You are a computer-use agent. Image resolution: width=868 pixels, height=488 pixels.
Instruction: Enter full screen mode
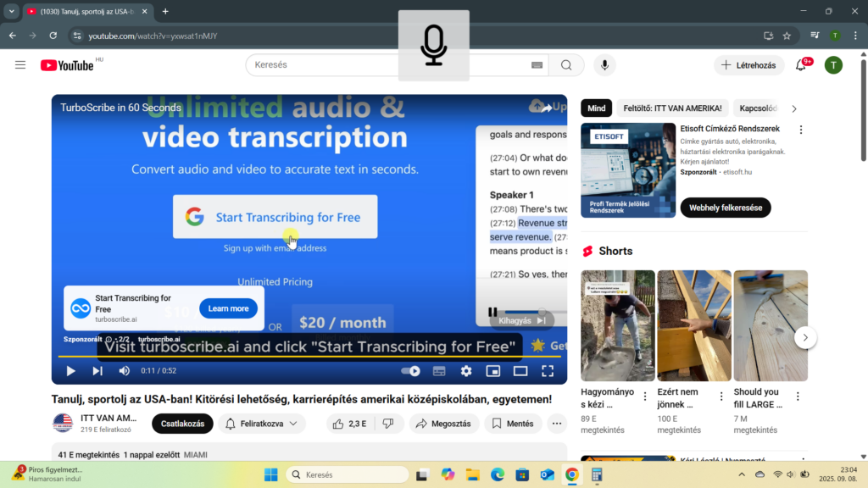pyautogui.click(x=548, y=371)
